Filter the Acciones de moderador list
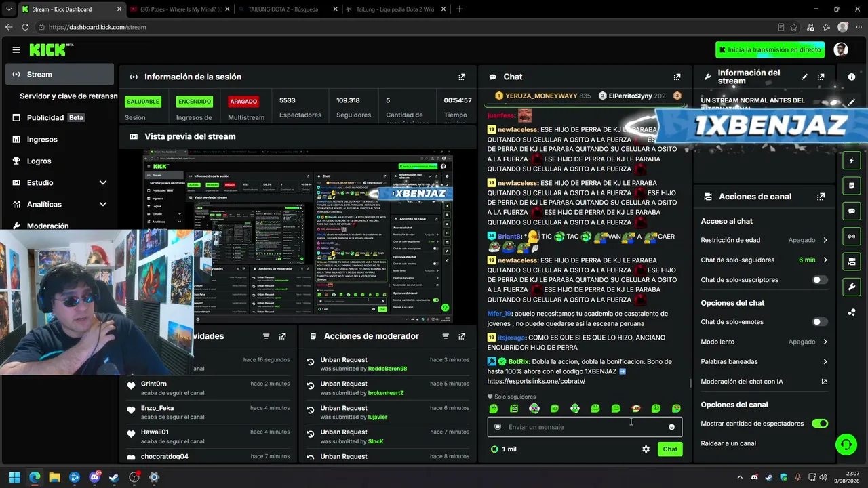The image size is (868, 488). pos(446,336)
